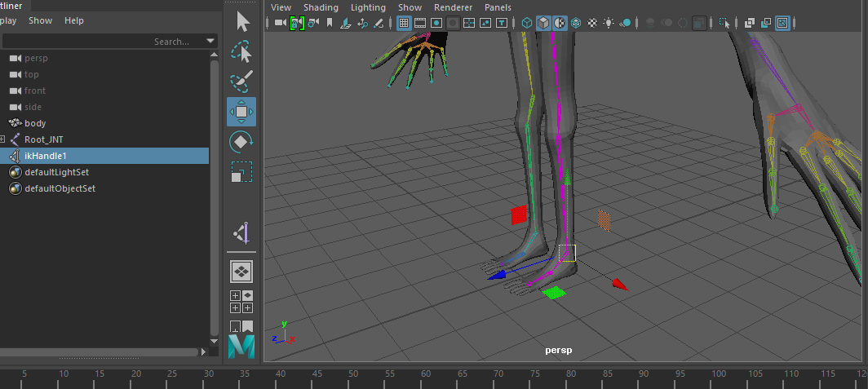This screenshot has height=389, width=868.
Task: Open the viewport Lighting menu
Action: [x=368, y=7]
